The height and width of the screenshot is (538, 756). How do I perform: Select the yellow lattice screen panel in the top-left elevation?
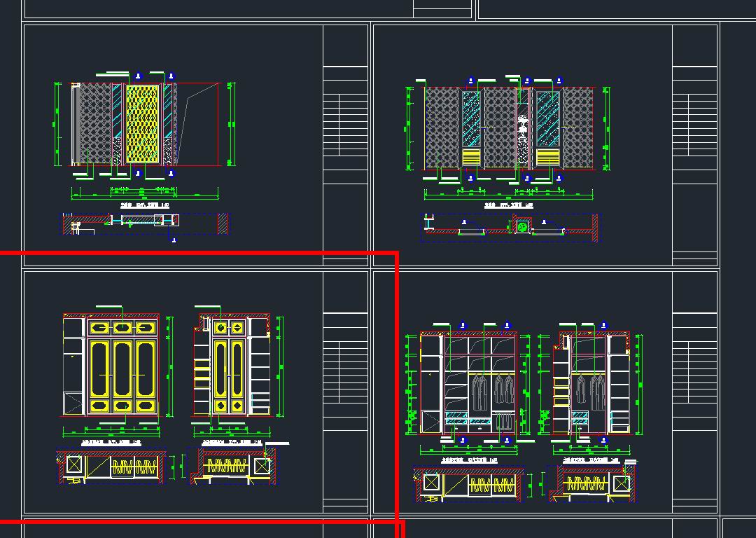point(142,124)
